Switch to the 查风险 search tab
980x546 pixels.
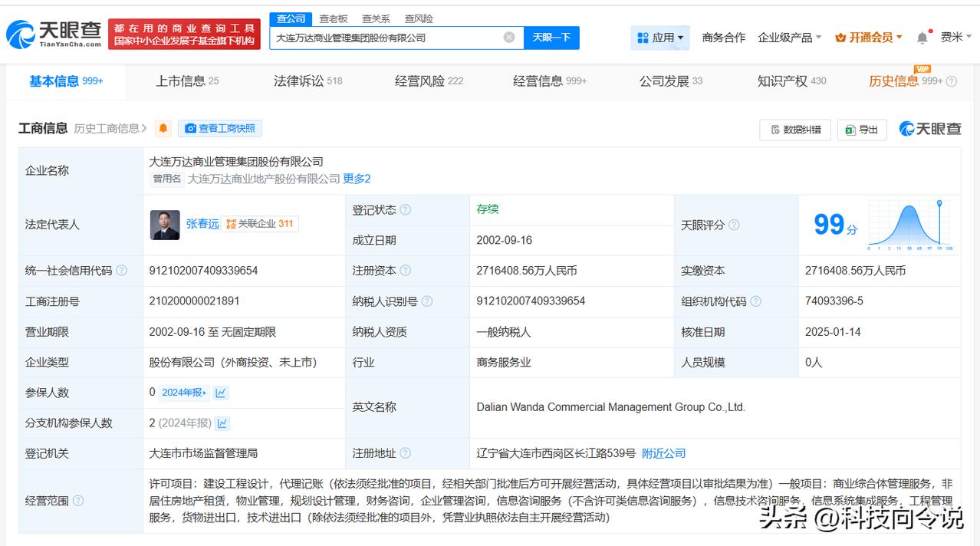[419, 18]
